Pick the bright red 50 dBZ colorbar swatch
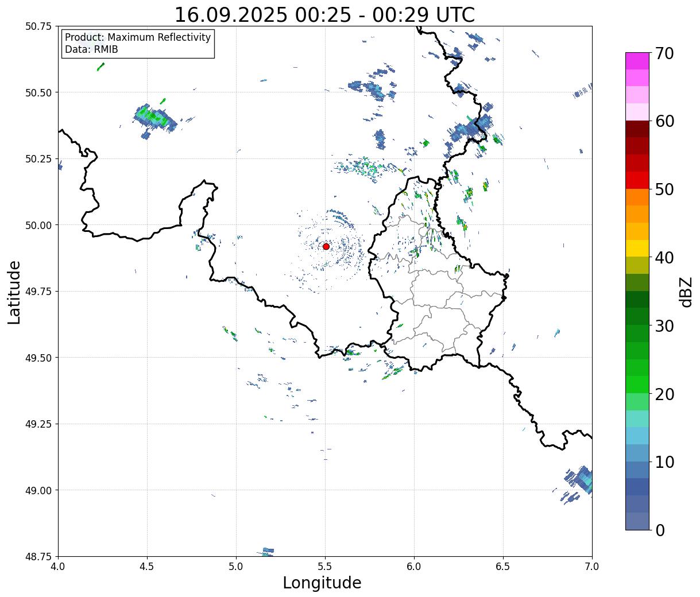This screenshot has width=700, height=597. (637, 180)
